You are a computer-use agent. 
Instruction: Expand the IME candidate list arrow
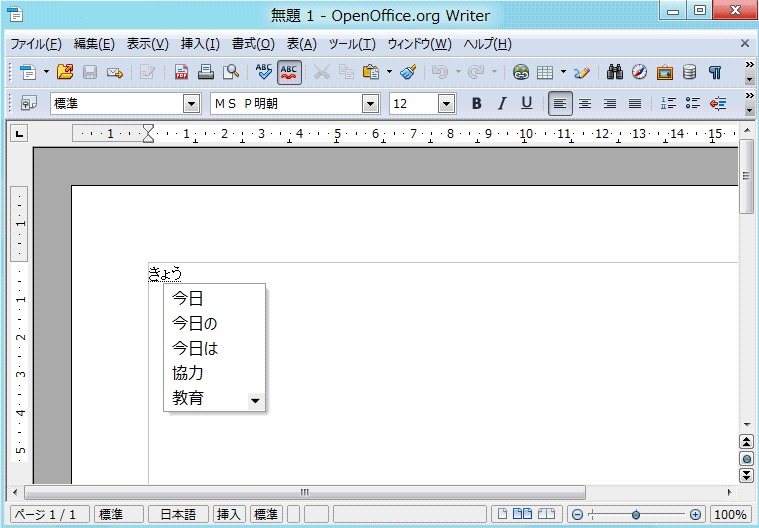tap(255, 401)
